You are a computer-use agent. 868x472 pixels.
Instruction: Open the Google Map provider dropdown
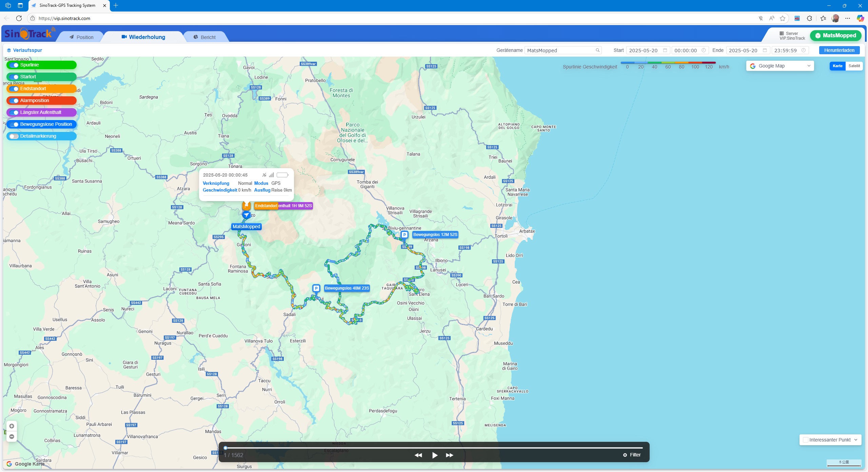coord(780,66)
